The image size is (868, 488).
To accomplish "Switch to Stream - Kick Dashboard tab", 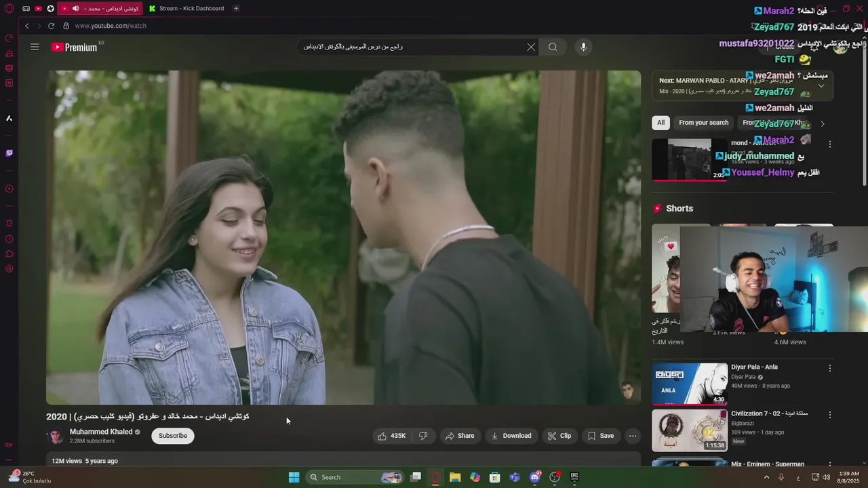I will click(187, 9).
